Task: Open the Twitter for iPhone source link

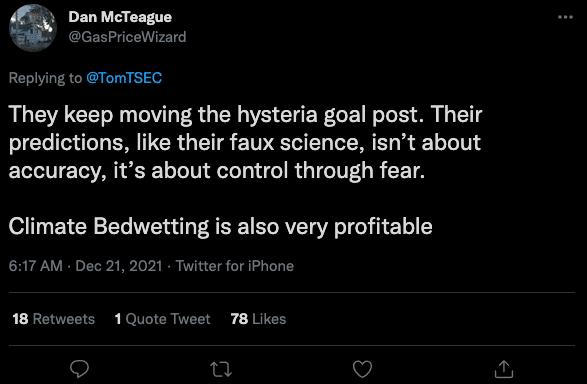Action: point(235,266)
